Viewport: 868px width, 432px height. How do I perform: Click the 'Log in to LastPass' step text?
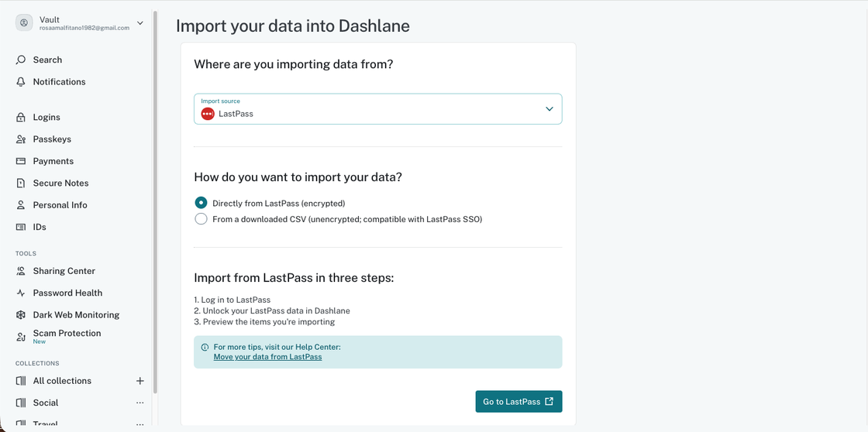coord(236,300)
